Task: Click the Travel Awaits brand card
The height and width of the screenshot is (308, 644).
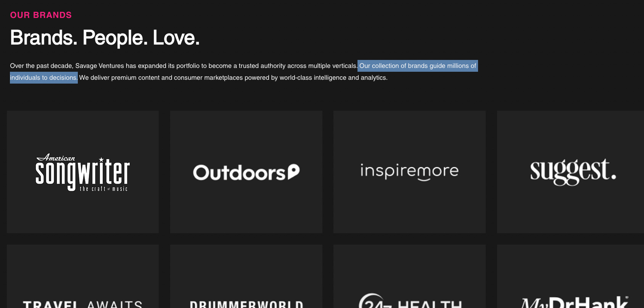Action: 83,276
